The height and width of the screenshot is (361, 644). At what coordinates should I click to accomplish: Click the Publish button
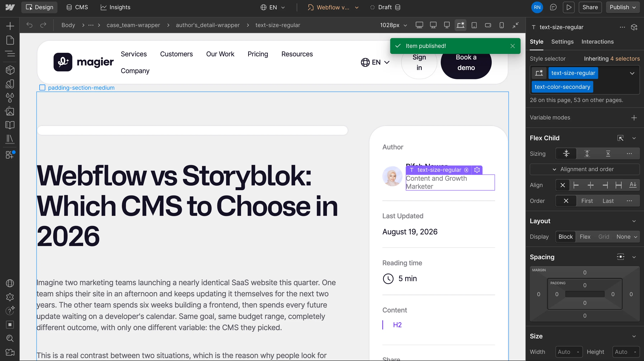(x=623, y=7)
